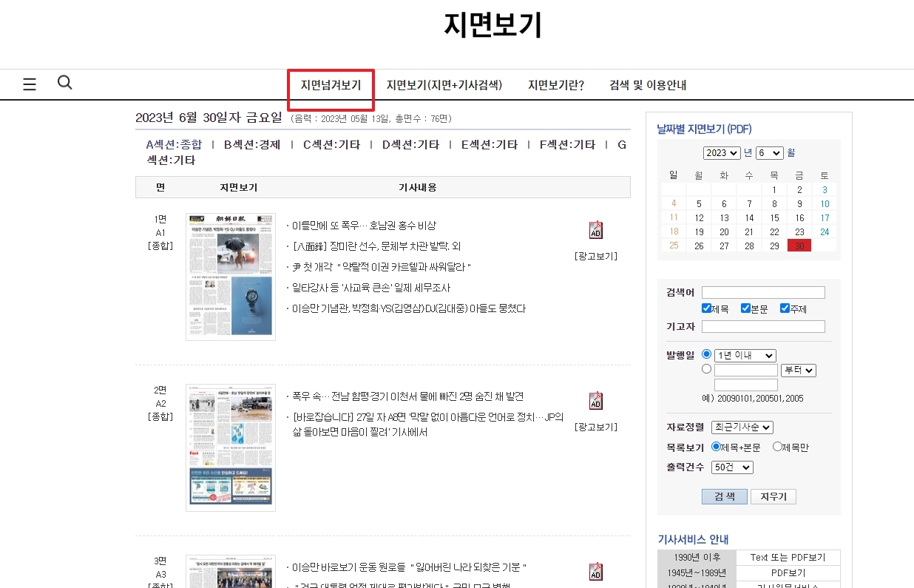Click the 광고보기 link for page 1면
914x588 pixels.
coord(596,256)
